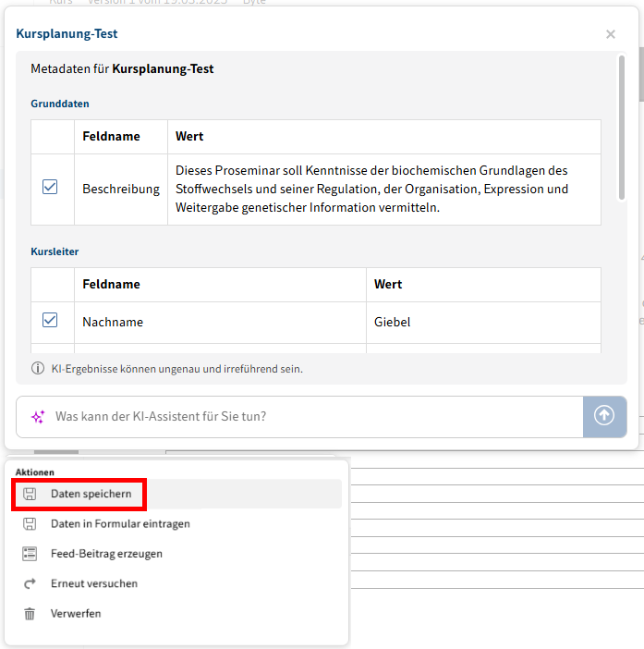
Task: Click the trash icon beside Verwerfen
Action: coord(30,613)
